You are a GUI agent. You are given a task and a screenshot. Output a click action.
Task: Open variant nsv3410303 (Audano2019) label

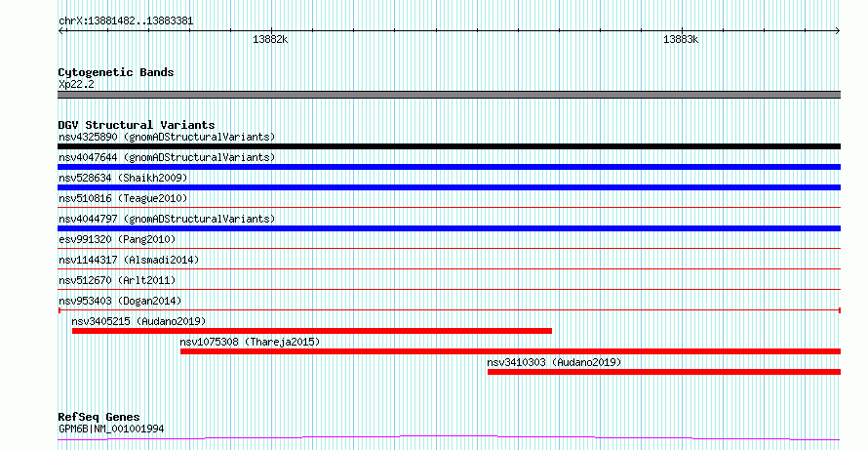[x=554, y=362]
